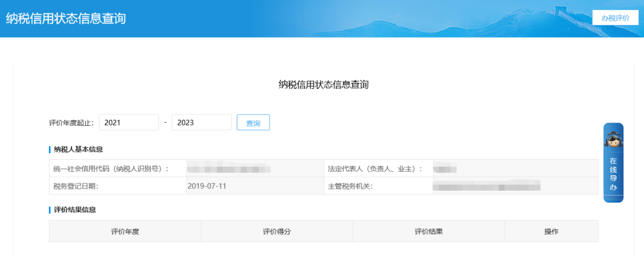Click the 在线导办 vertical text label
Image resolution: width=644 pixels, height=255 pixels.
click(x=613, y=174)
